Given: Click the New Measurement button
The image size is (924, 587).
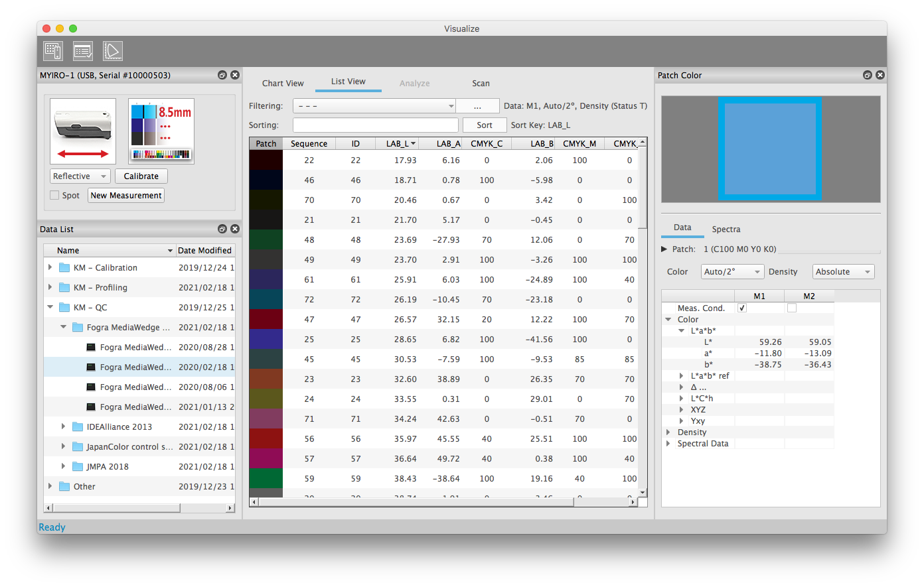Looking at the screenshot, I should point(126,196).
